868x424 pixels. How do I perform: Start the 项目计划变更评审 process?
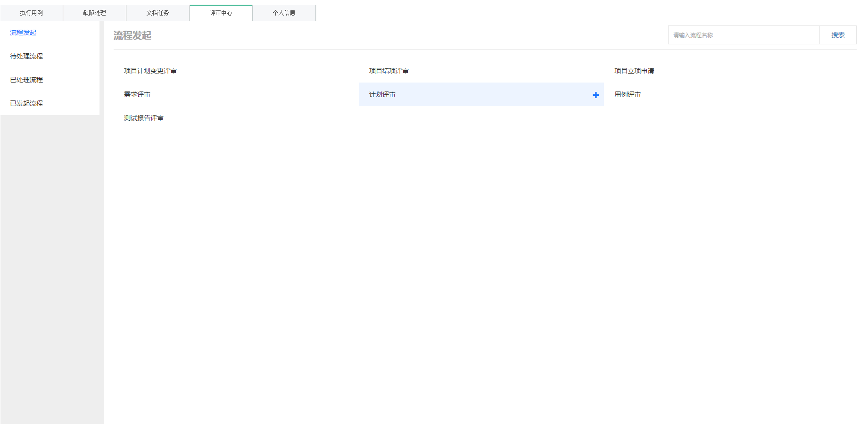[150, 71]
